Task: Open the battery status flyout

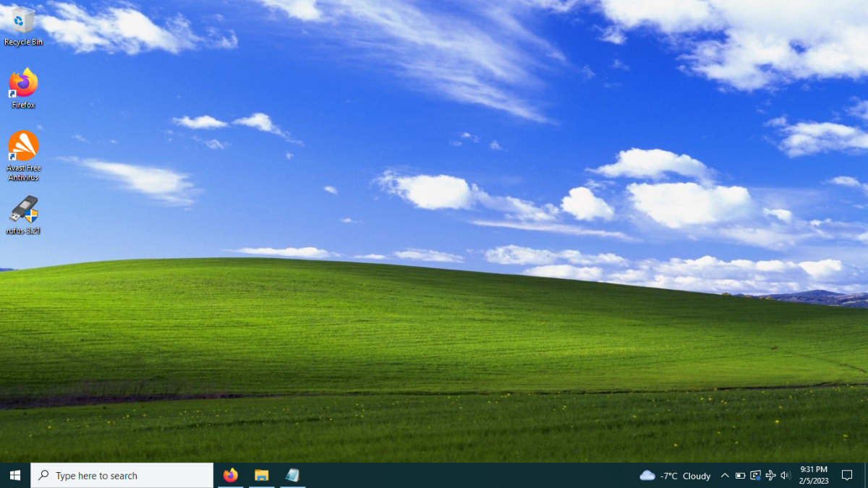Action: tap(740, 475)
